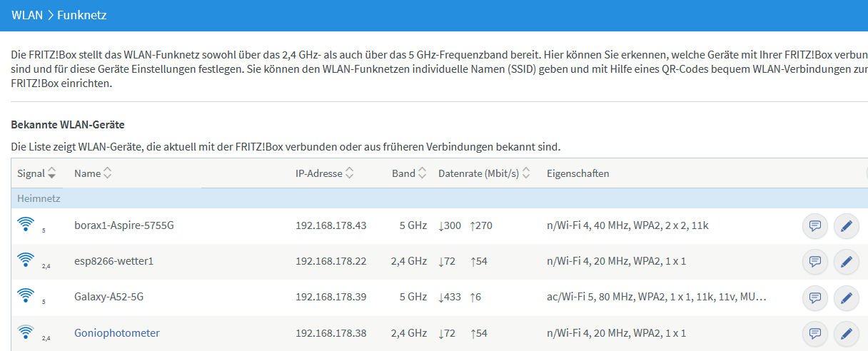Click IP address 192.168.178.38
868x351 pixels.
(331, 333)
